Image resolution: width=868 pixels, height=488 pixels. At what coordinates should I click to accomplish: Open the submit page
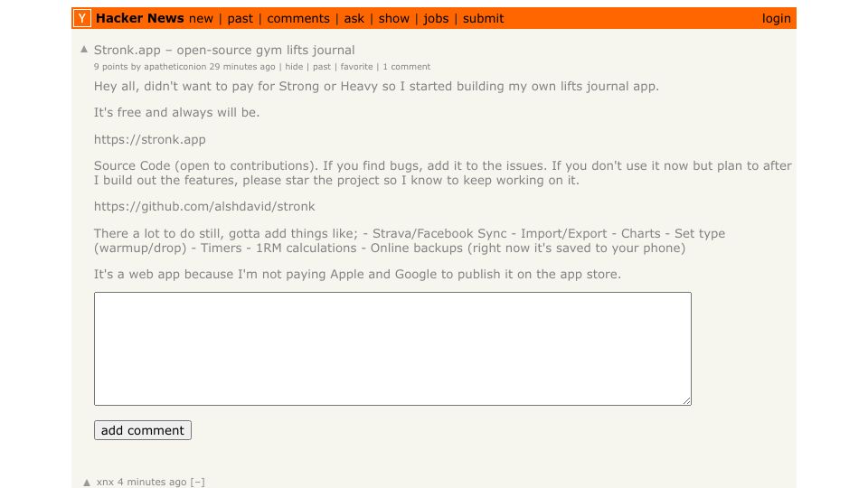[x=483, y=18]
